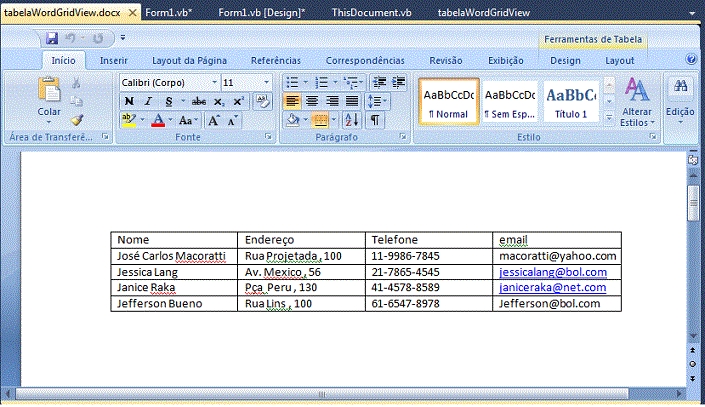Click the Justify alignment icon
The image size is (705, 407).
tap(352, 101)
